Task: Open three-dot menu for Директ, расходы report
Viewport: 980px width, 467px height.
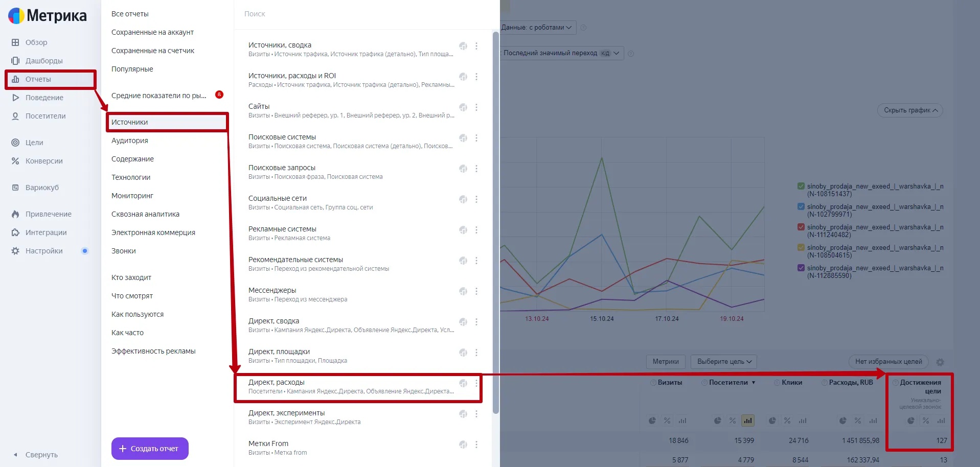Action: (x=476, y=383)
